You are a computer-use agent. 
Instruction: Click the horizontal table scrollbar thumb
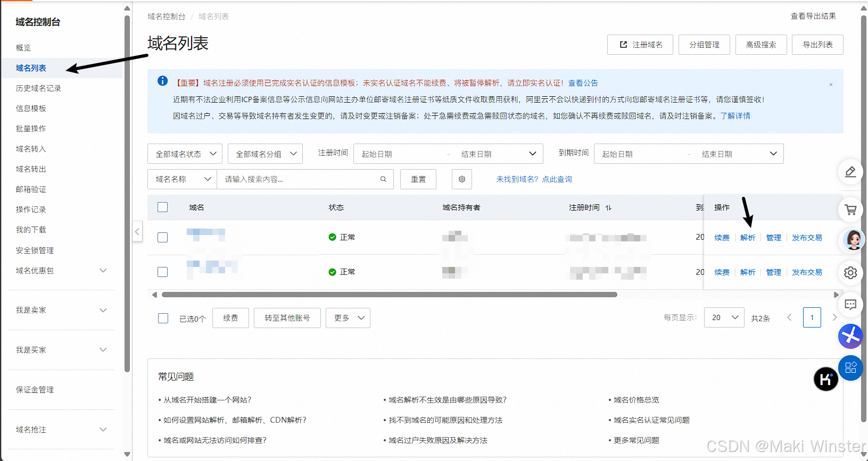point(390,295)
